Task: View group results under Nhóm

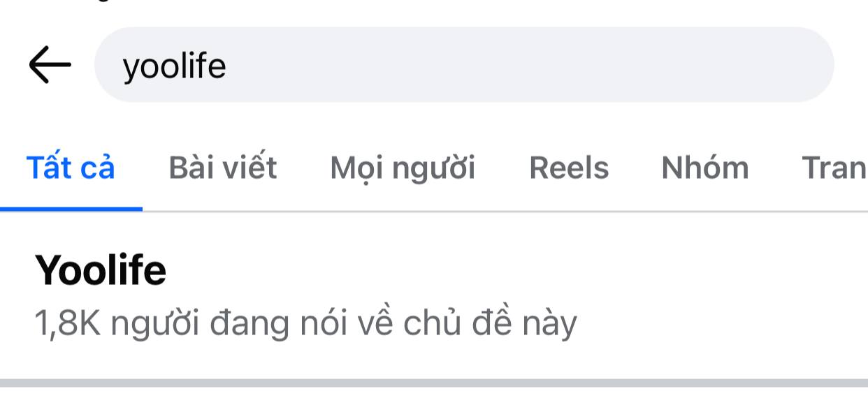Action: [x=705, y=168]
